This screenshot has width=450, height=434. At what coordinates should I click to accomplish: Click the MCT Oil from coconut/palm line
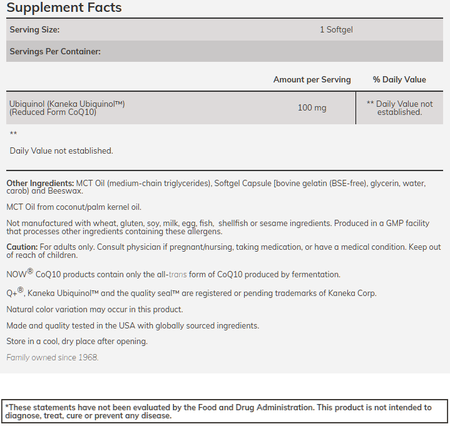tap(74, 207)
